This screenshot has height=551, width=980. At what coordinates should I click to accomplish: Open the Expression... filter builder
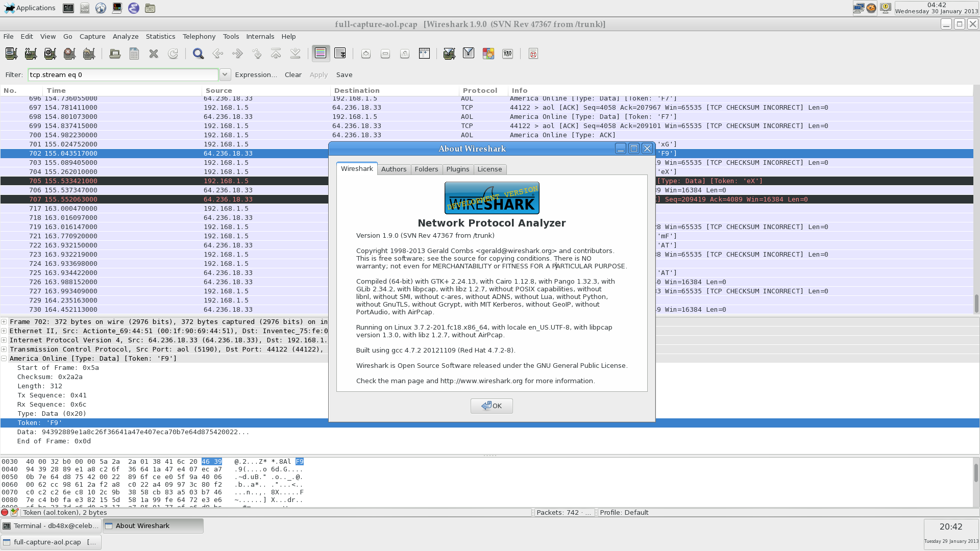[x=256, y=75]
